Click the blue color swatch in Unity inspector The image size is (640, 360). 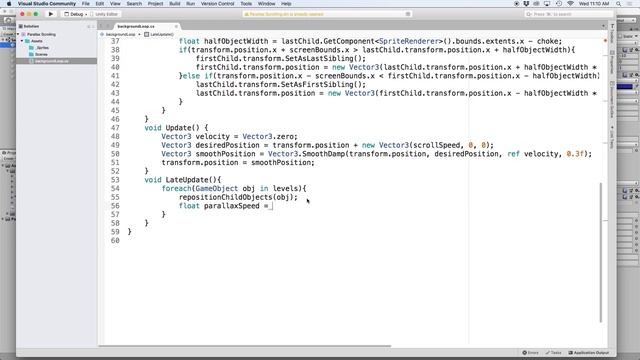[x=625, y=87]
